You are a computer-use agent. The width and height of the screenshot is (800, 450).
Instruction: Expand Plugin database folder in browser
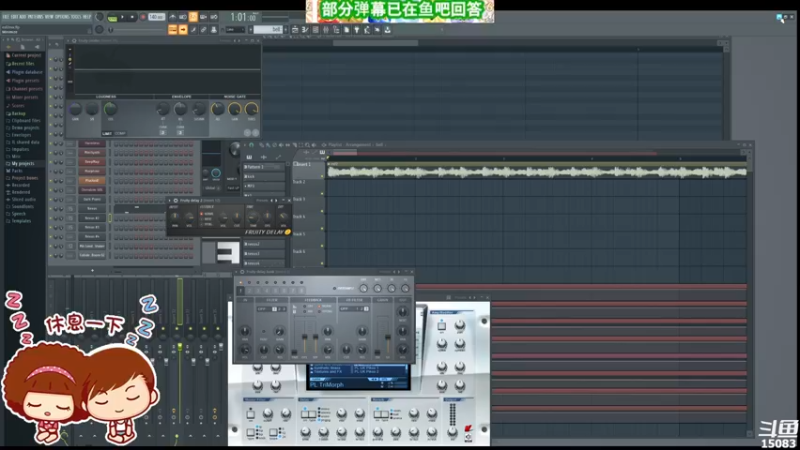24,72
